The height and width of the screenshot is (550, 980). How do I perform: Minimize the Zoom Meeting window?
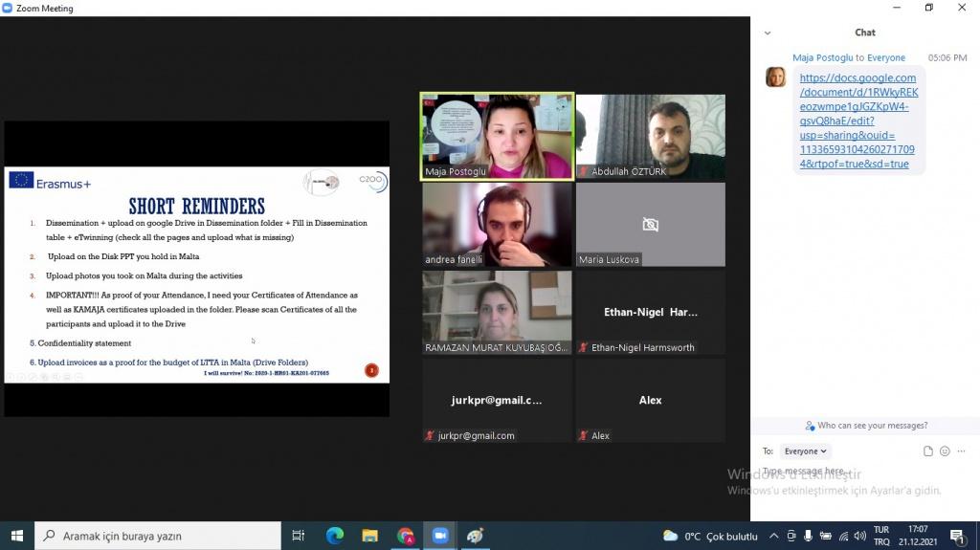point(897,8)
